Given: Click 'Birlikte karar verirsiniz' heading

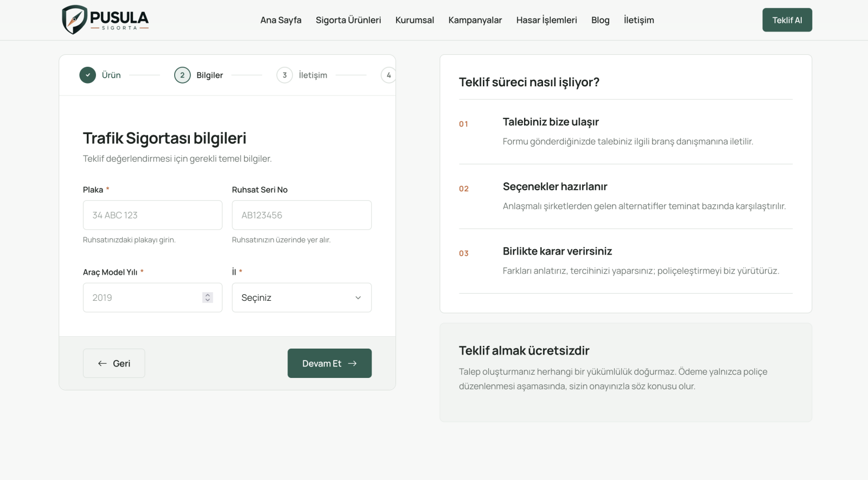Looking at the screenshot, I should (557, 251).
